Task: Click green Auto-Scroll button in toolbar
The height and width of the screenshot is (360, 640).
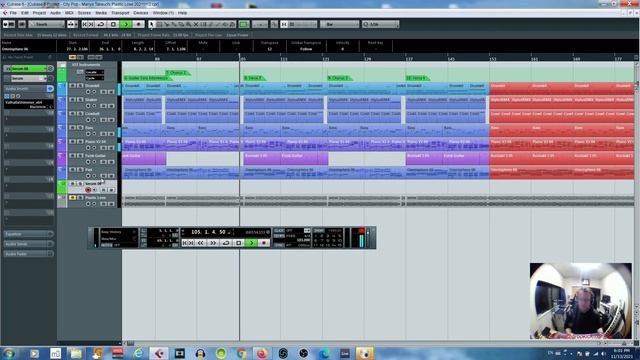Action: pyautogui.click(x=244, y=24)
